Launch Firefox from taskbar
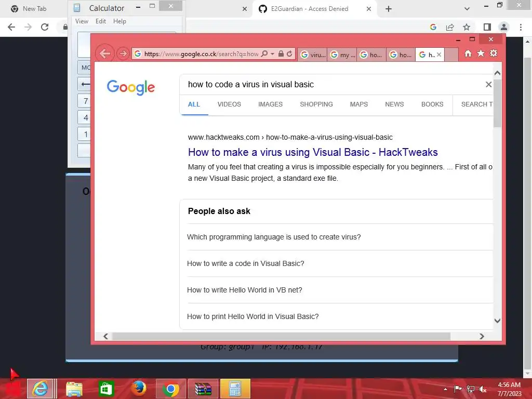Screen dimensions: 532x399 click(139, 389)
